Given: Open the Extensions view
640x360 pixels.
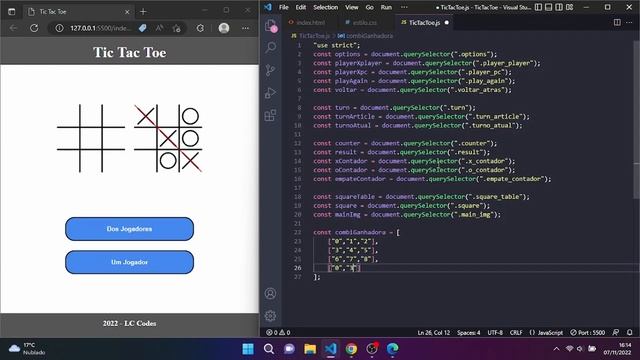Looking at the screenshot, I should point(271,115).
